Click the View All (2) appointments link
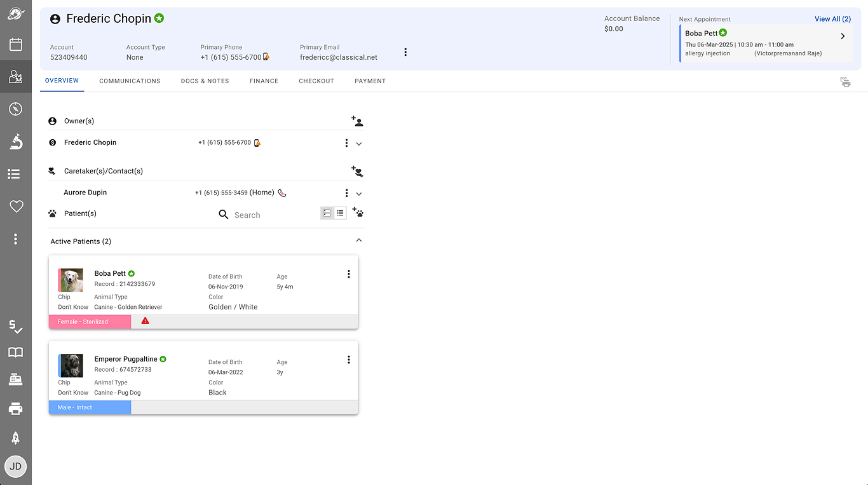The image size is (868, 488). point(832,19)
